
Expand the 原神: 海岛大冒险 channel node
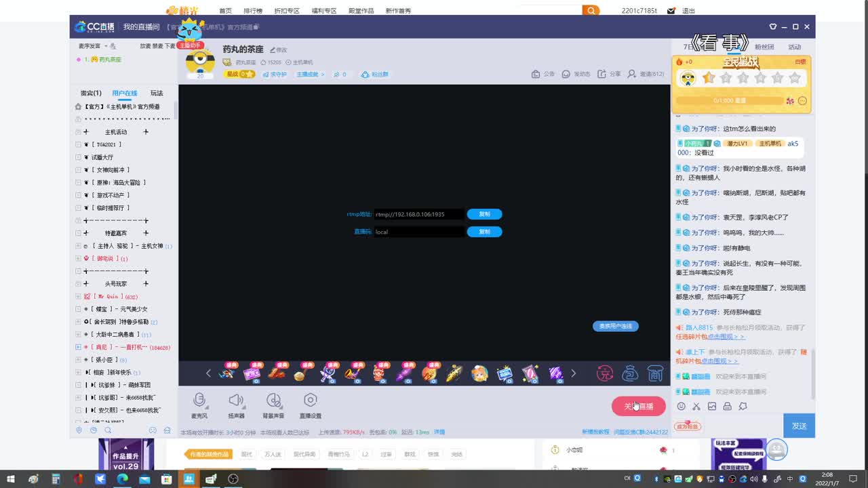(78, 182)
